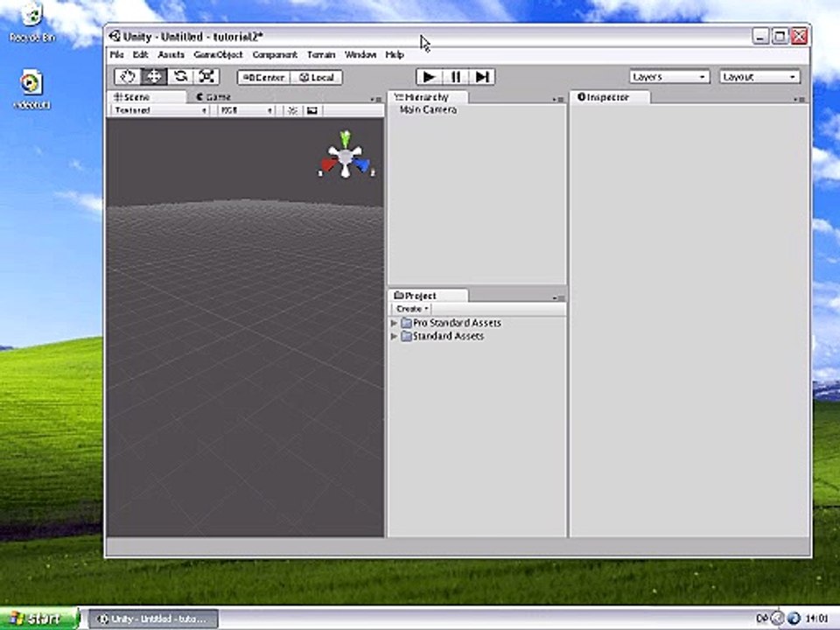Select the Inspector tab
This screenshot has height=630, width=840.
click(610, 97)
